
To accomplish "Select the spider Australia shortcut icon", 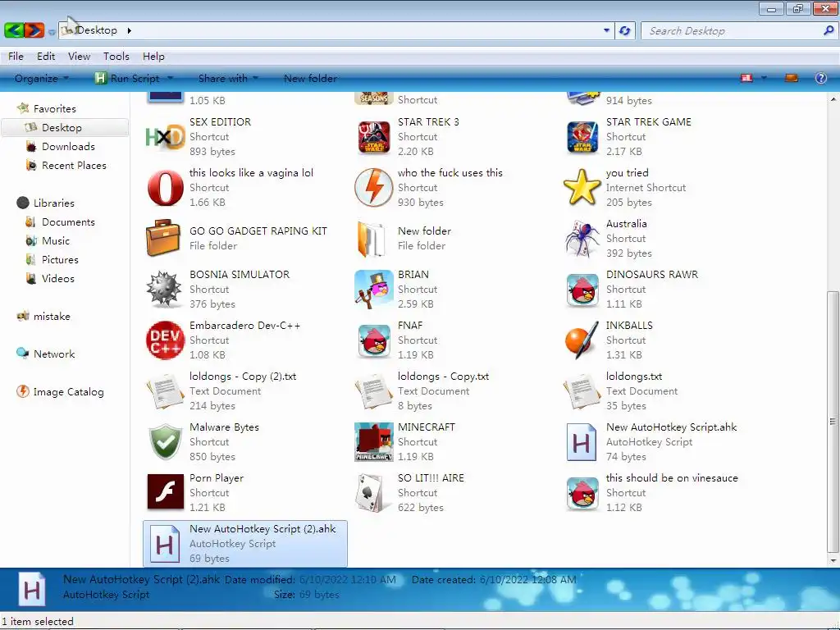I will coord(582,238).
